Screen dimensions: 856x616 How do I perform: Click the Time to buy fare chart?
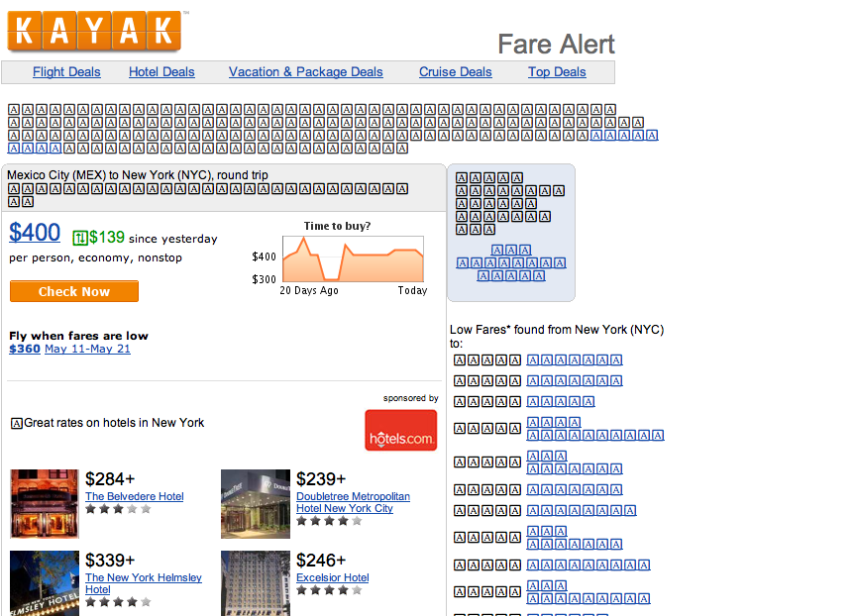[x=353, y=258]
